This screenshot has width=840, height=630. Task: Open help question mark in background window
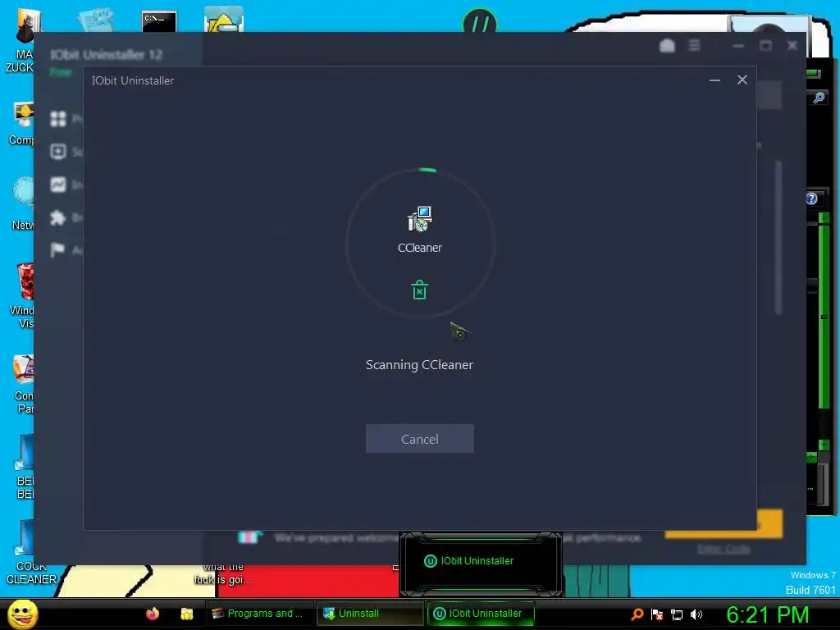812,199
